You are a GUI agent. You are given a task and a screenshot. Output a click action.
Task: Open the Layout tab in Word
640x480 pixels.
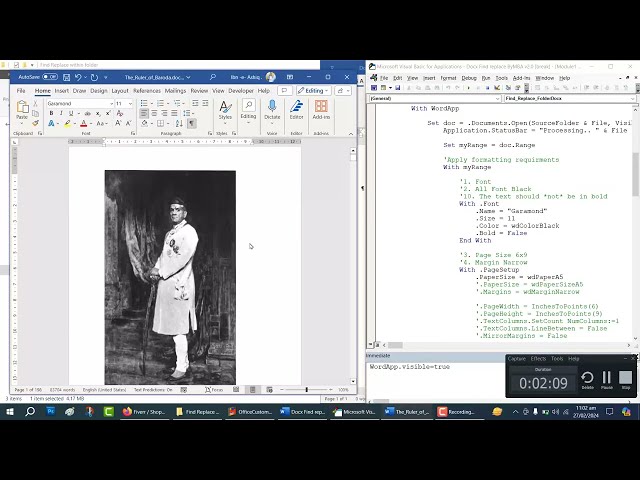120,91
